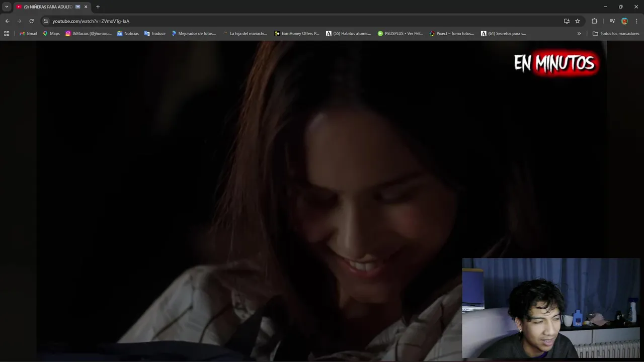This screenshot has width=644, height=362.
Task: Click the webcam overlay in the video
Action: [x=551, y=308]
